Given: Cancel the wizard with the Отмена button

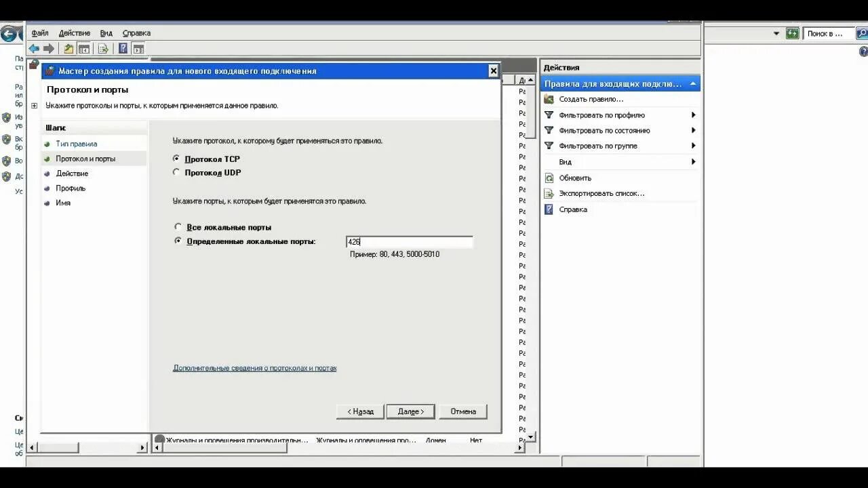Looking at the screenshot, I should [x=463, y=411].
